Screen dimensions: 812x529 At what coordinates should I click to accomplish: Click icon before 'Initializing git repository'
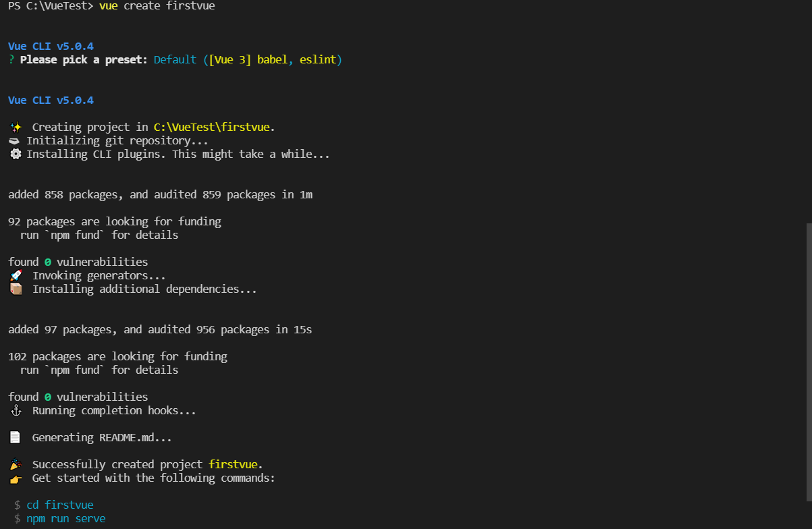pos(14,141)
